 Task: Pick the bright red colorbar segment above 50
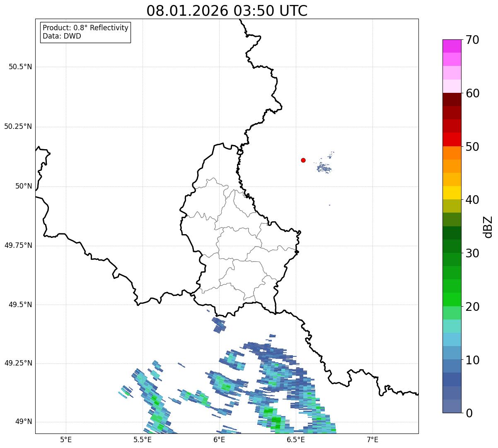pos(452,140)
